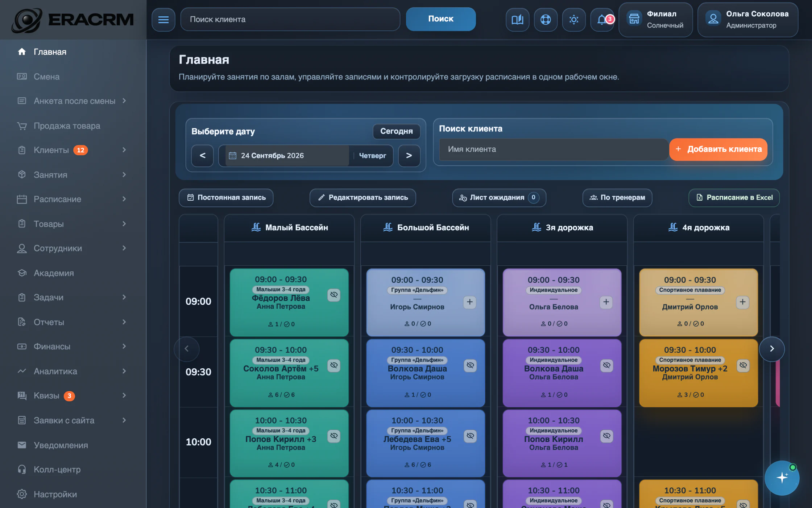Toggle visibility of 09:30 Индивидуальное Волкова Даша
The height and width of the screenshot is (508, 812).
click(x=606, y=365)
